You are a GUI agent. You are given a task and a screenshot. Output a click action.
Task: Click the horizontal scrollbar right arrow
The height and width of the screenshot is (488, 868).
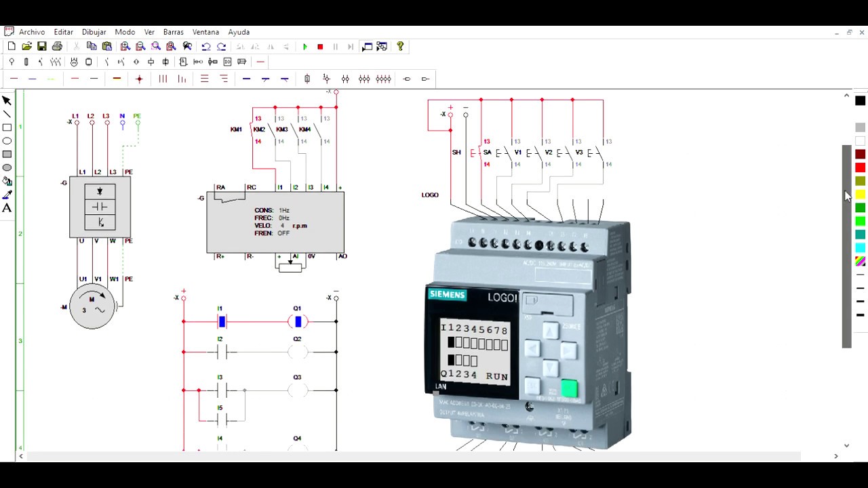pyautogui.click(x=835, y=456)
